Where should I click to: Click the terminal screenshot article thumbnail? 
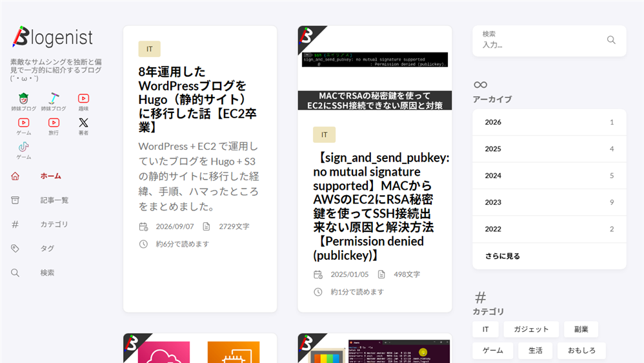click(x=375, y=349)
